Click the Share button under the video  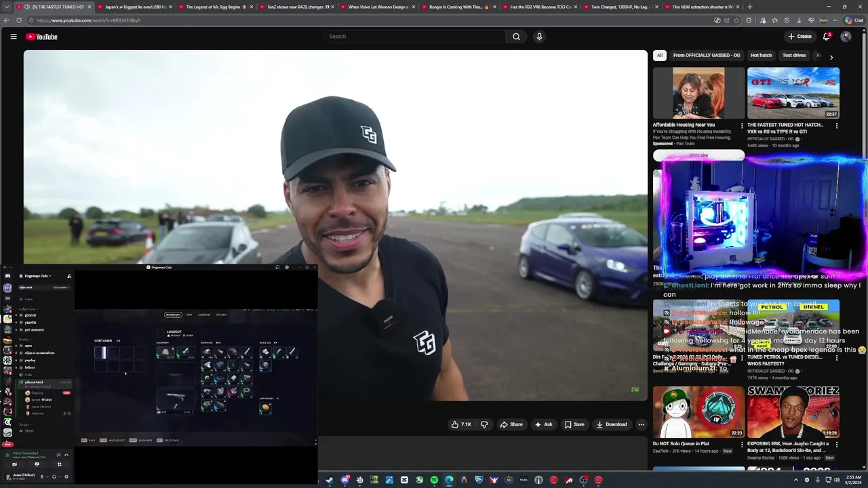coord(511,424)
